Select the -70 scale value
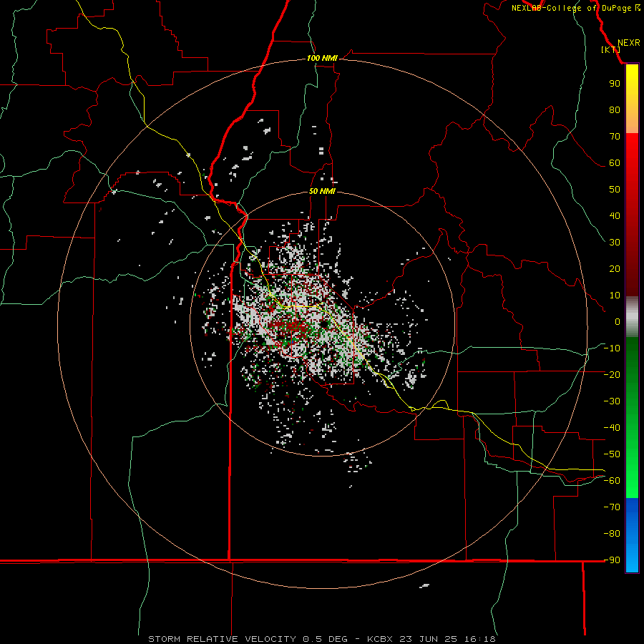The image size is (644, 644). pyautogui.click(x=612, y=507)
